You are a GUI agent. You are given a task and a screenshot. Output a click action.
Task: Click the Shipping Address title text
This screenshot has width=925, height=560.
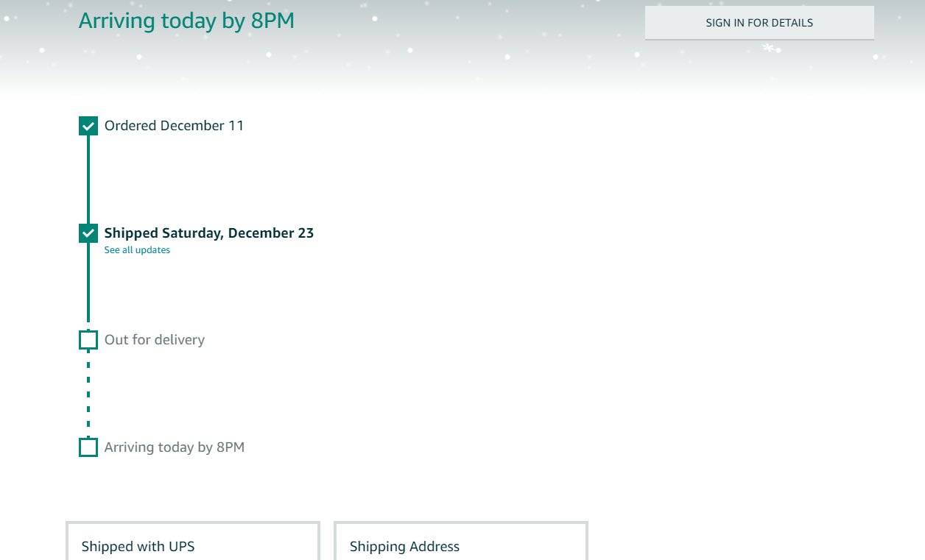tap(404, 547)
